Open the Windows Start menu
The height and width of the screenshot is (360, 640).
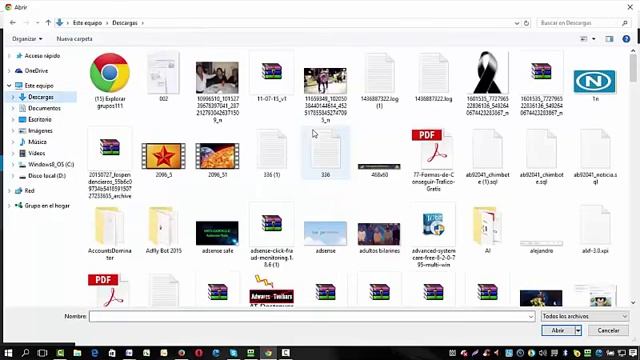pos(8,353)
